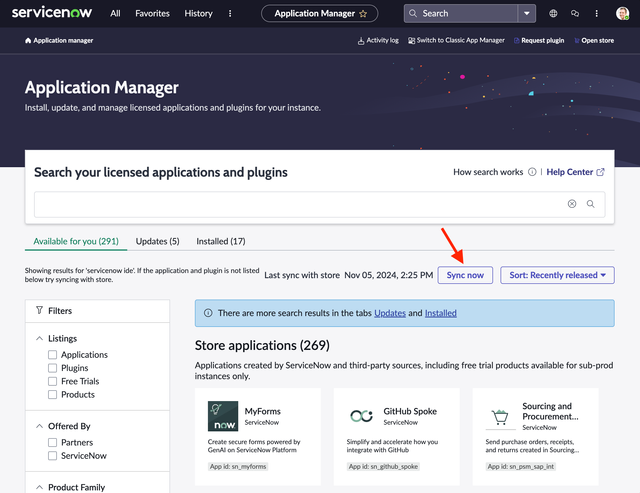Check the Free Trials filter checkbox
This screenshot has height=493, width=640.
(52, 381)
